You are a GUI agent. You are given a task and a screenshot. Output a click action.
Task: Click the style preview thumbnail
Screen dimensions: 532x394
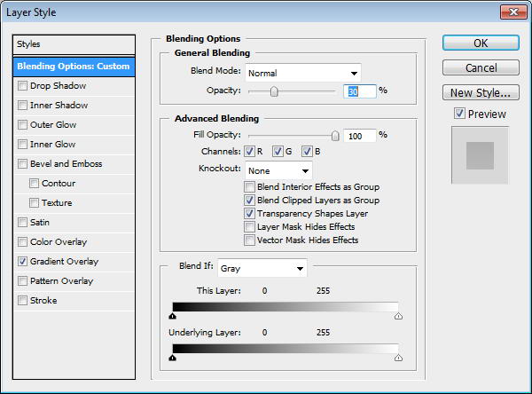[480, 155]
